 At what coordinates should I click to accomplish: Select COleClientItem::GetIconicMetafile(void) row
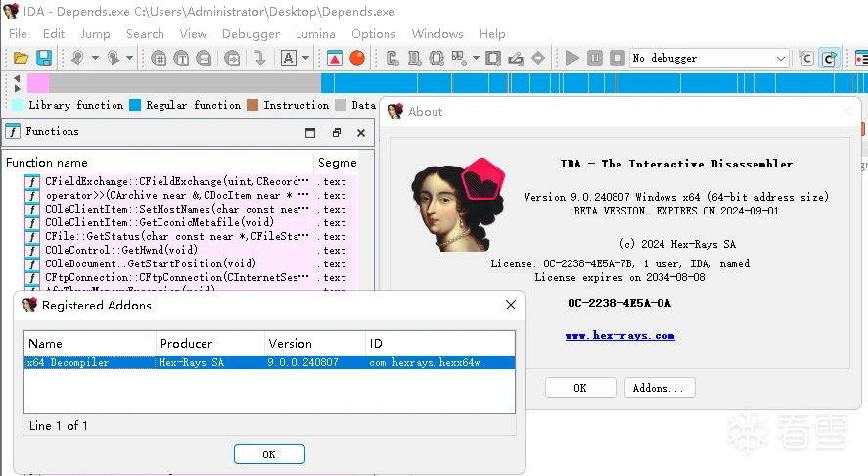coord(189,222)
